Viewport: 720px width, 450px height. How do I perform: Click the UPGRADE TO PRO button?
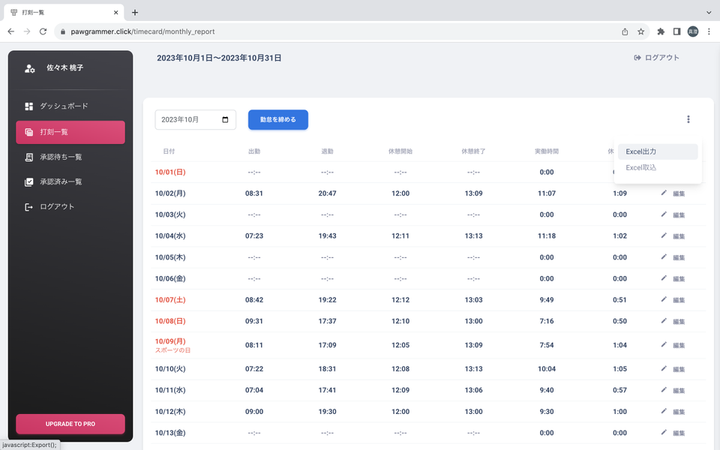coord(70,424)
